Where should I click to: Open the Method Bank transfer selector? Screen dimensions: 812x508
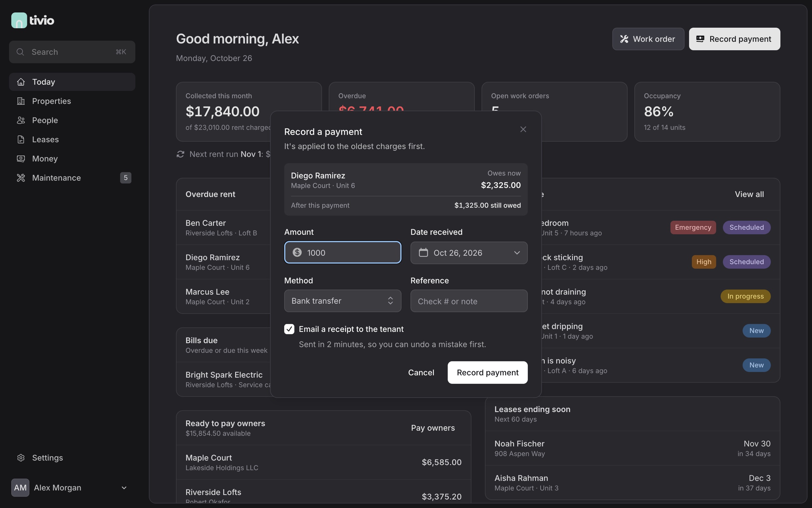pyautogui.click(x=343, y=301)
